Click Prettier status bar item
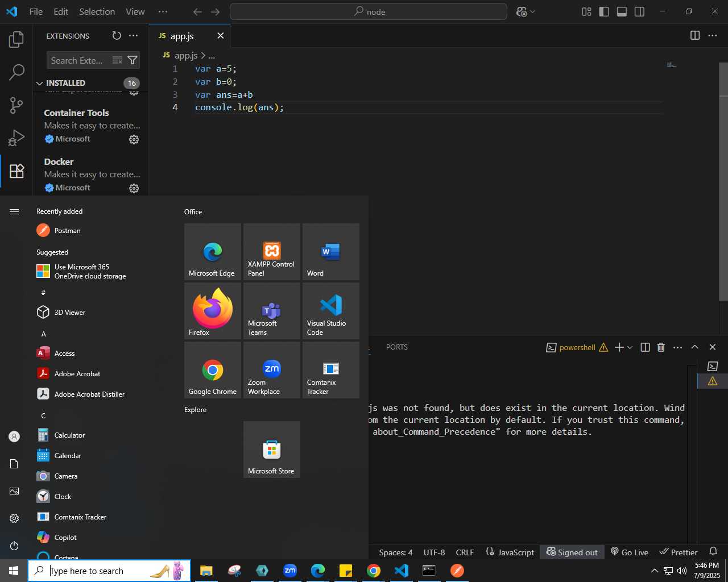This screenshot has height=582, width=728. (x=678, y=552)
